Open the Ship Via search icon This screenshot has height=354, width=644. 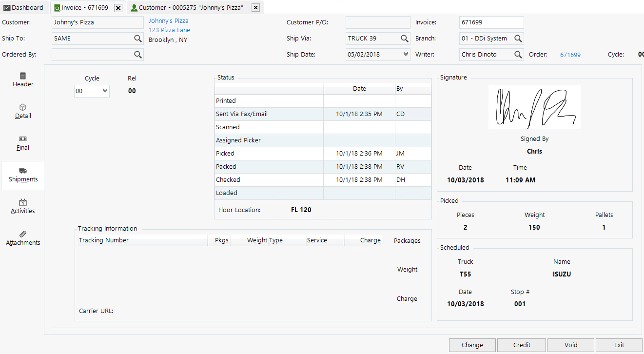pyautogui.click(x=405, y=39)
